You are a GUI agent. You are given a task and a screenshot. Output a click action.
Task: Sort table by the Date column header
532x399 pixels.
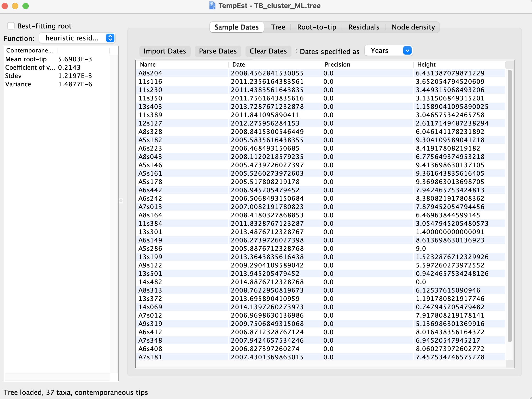275,64
